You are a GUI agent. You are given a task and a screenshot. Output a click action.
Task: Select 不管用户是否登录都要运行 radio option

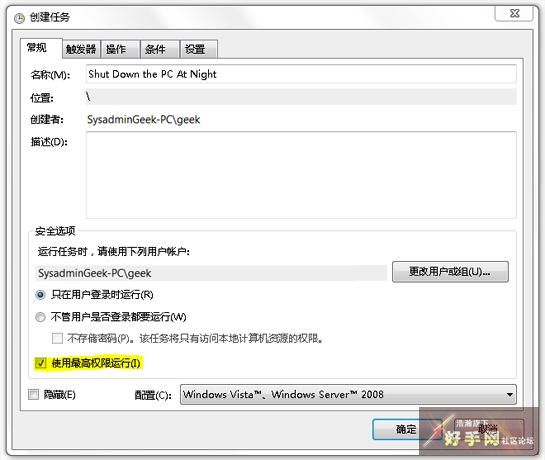[40, 317]
